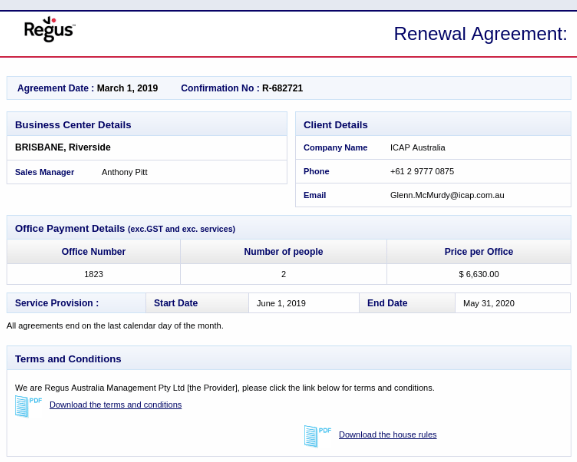Click number of people value 2
Image resolution: width=577 pixels, height=462 pixels.
tap(283, 274)
